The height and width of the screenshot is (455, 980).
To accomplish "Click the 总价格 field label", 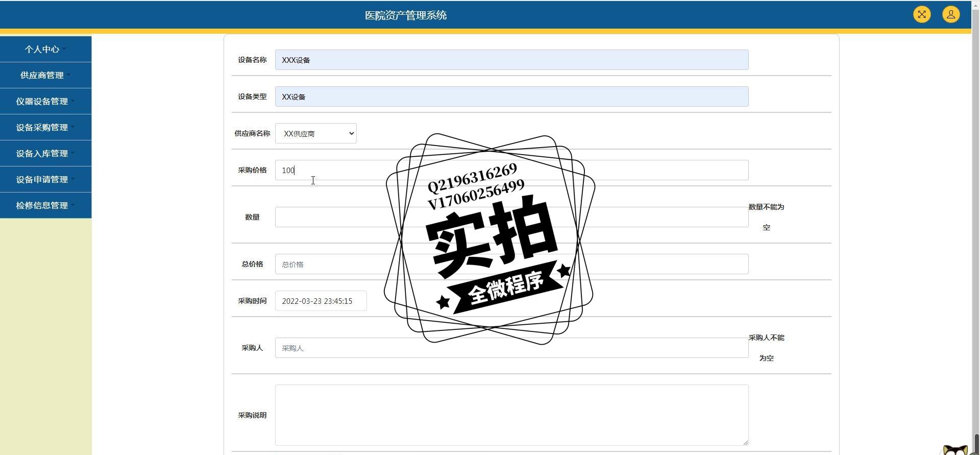I will click(x=252, y=264).
